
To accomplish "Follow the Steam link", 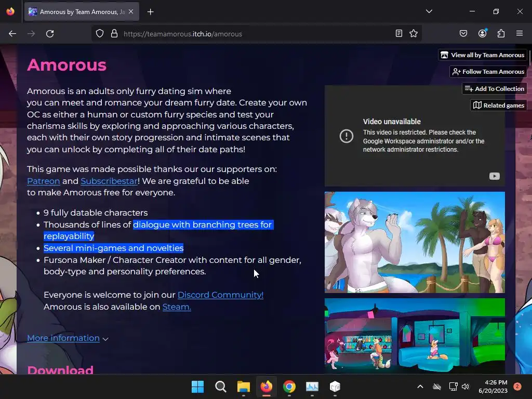I will click(x=177, y=307).
